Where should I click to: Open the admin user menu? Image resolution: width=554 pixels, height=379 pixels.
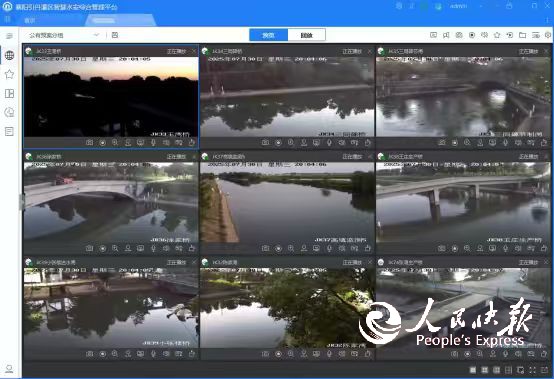coord(458,6)
